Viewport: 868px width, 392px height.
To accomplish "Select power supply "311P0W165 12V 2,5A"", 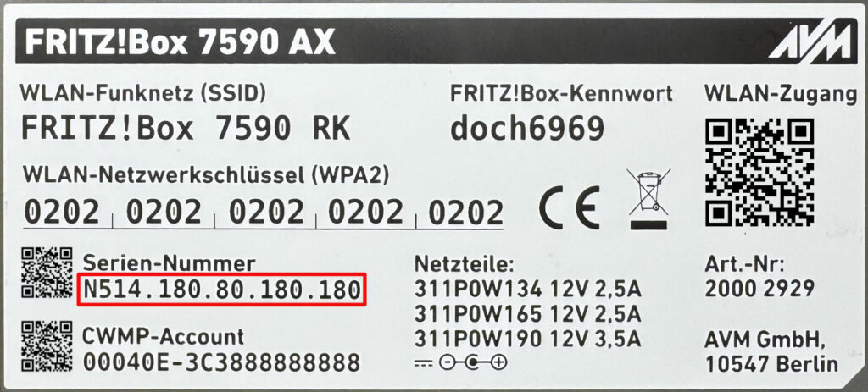I will [527, 314].
